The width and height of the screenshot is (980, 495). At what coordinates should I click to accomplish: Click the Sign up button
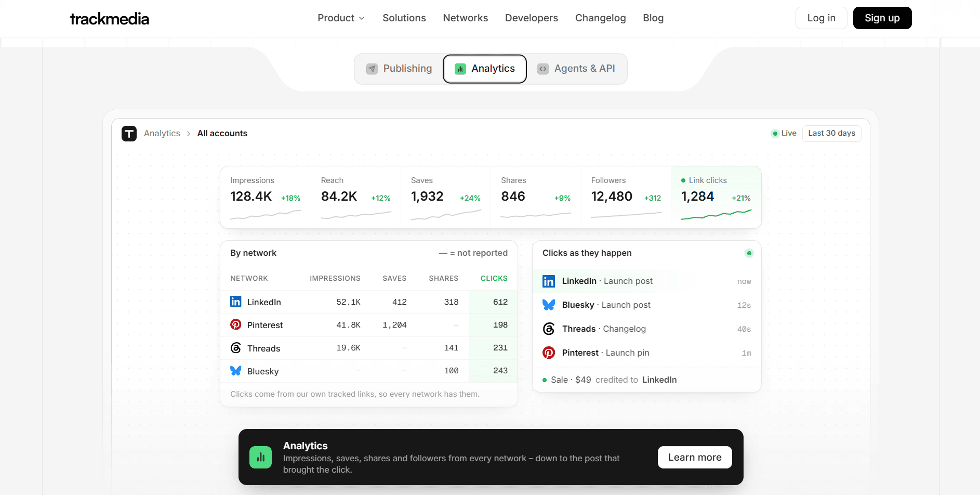882,18
